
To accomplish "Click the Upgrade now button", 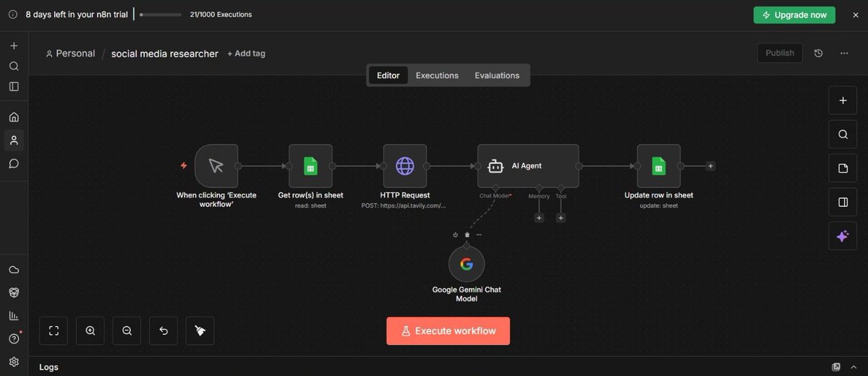I will pyautogui.click(x=794, y=14).
